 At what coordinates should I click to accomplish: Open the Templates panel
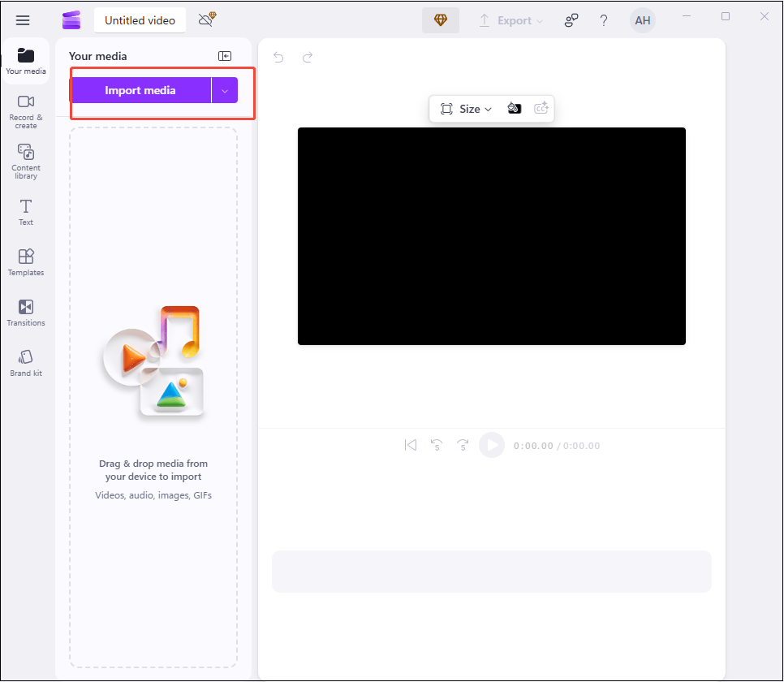tap(25, 261)
